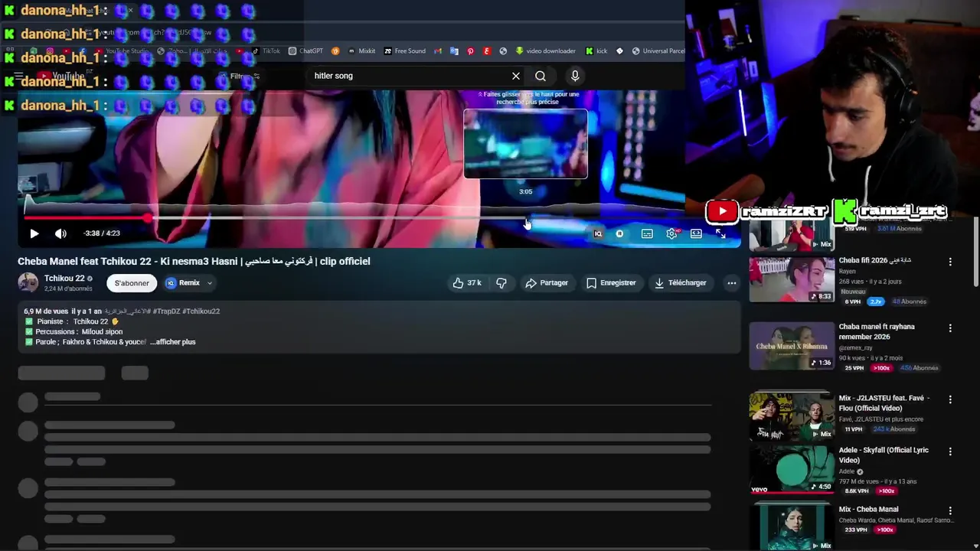Open the video downloader bookmark
This screenshot has width=980, height=551.
545,51
